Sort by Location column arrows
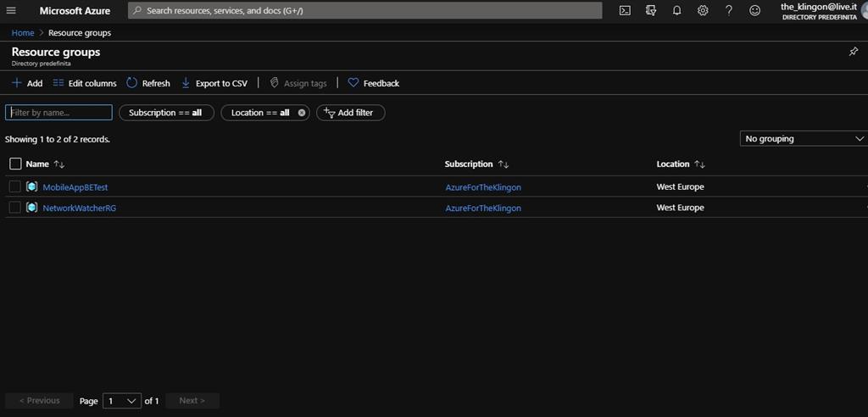The height and width of the screenshot is (417, 868). (699, 164)
